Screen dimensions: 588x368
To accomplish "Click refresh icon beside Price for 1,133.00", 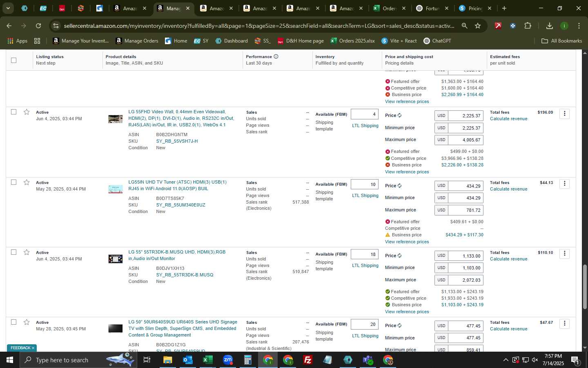I will coord(399,256).
